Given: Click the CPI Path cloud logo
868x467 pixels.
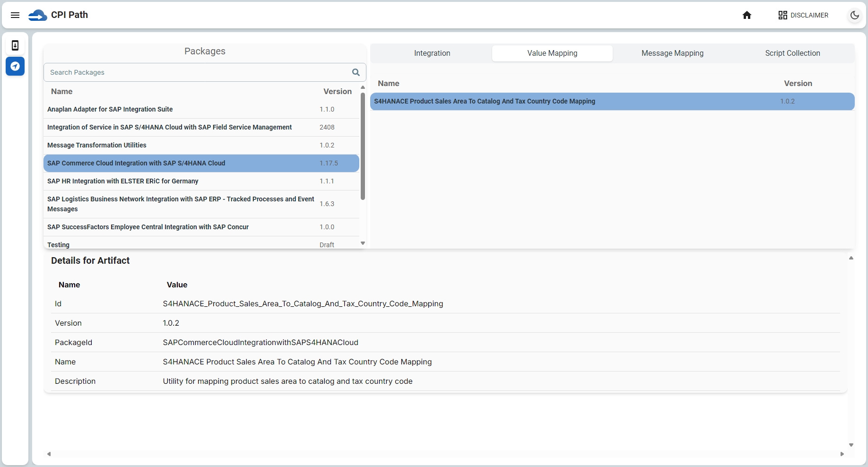Looking at the screenshot, I should click(37, 15).
